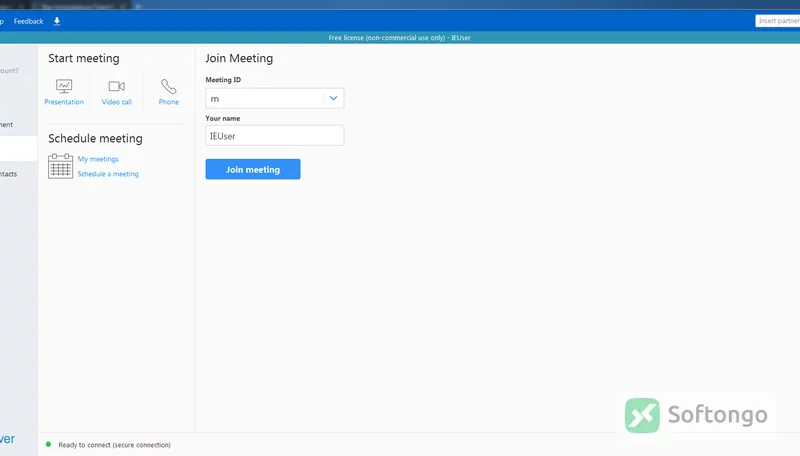Click the 'Free license (non-commercial use only)' banner
Screen dimensions: 800x456
tap(399, 38)
